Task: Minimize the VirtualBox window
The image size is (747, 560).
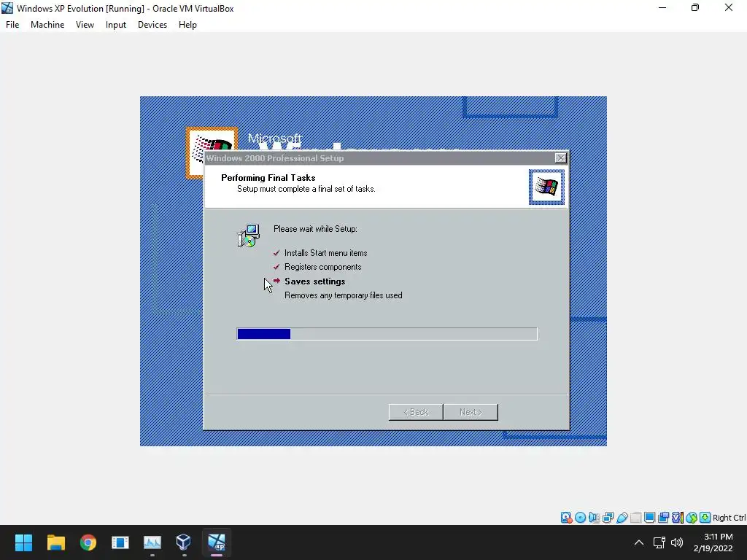Action: 662,7
